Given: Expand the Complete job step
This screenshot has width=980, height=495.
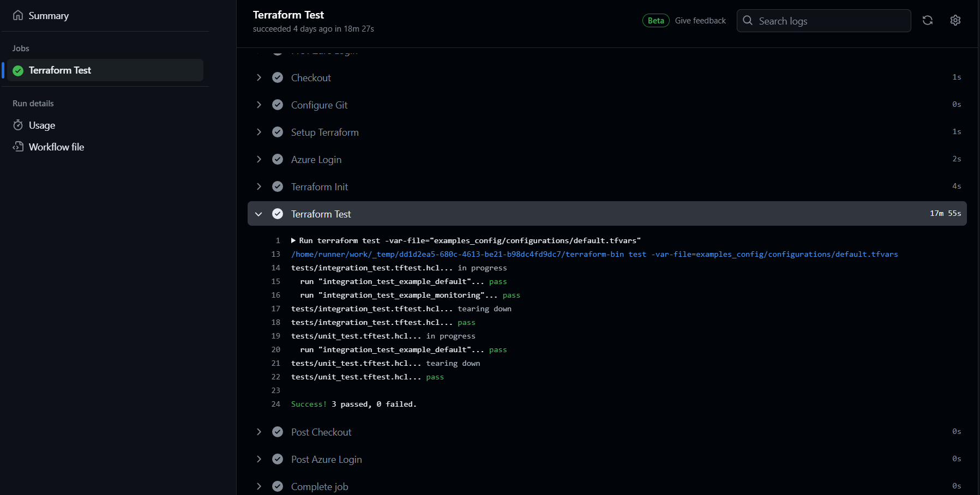Looking at the screenshot, I should tap(259, 486).
